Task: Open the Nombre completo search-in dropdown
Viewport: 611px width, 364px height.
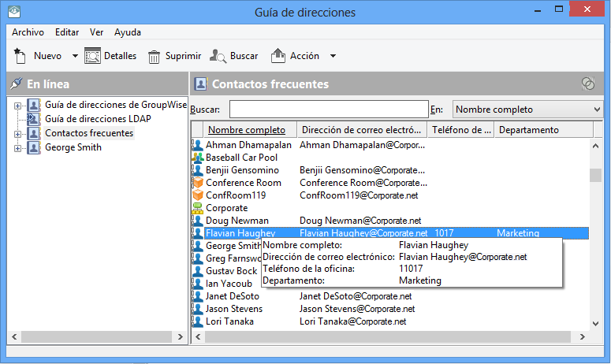Action: (x=527, y=110)
